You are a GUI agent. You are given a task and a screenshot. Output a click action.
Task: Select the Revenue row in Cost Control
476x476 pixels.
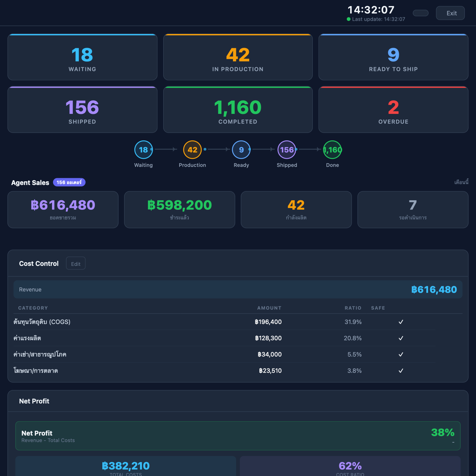(238, 290)
